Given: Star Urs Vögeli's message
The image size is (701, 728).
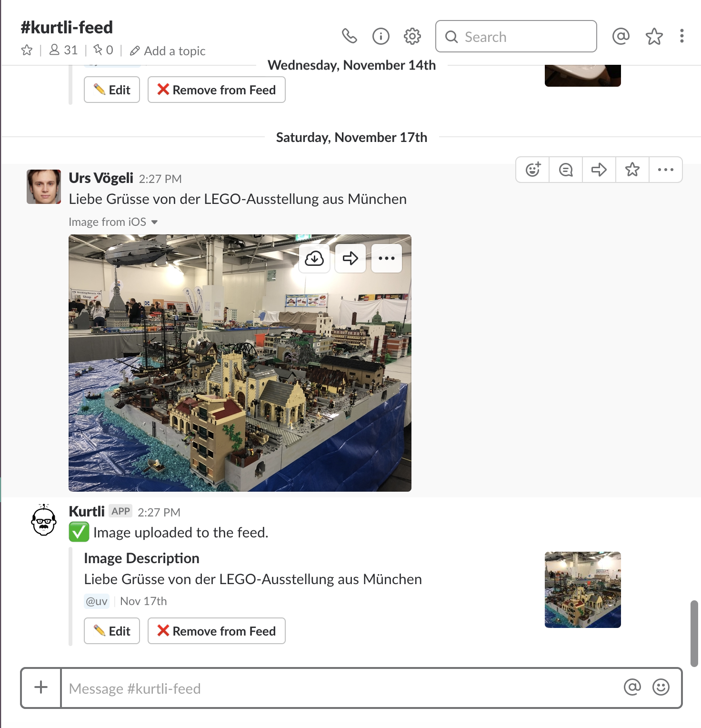Looking at the screenshot, I should click(x=632, y=170).
